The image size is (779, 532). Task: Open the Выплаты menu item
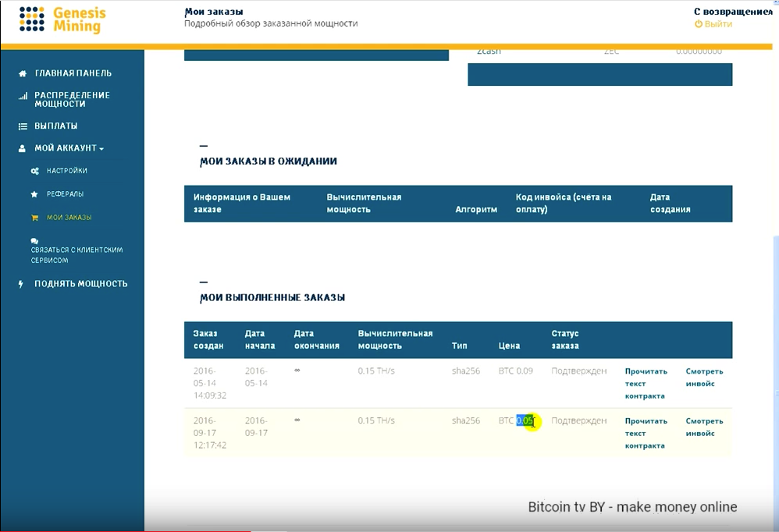(x=55, y=126)
